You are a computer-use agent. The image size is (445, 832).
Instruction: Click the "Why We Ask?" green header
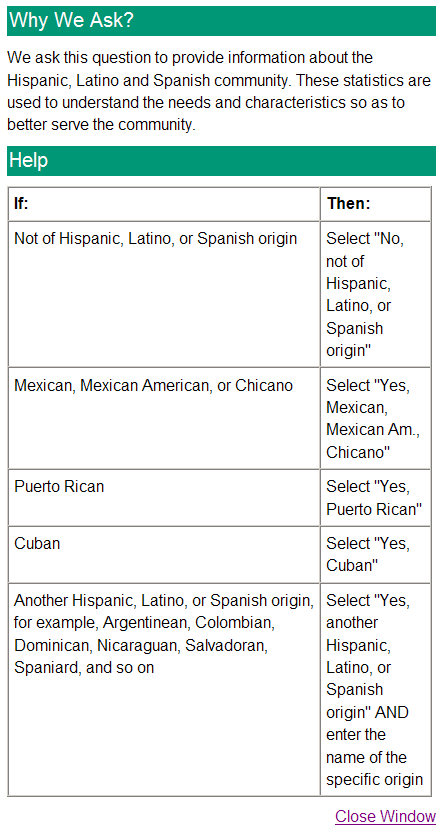point(221,21)
